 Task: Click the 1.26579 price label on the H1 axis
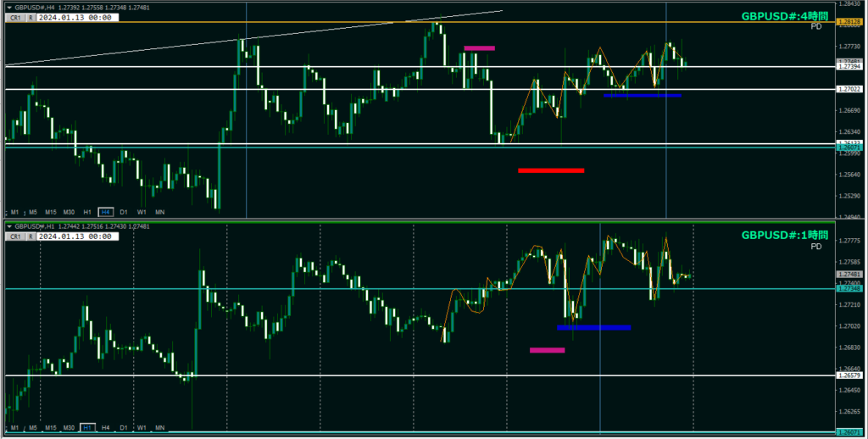pos(849,375)
